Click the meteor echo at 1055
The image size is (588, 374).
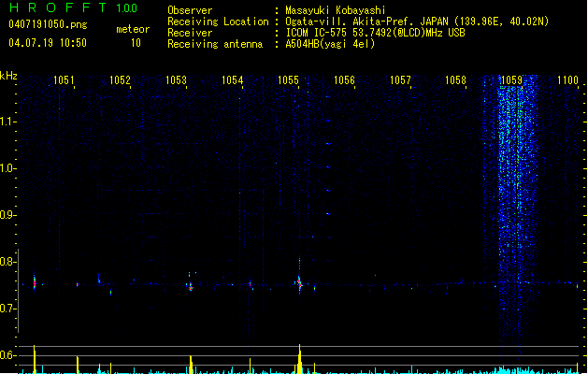pos(299,282)
